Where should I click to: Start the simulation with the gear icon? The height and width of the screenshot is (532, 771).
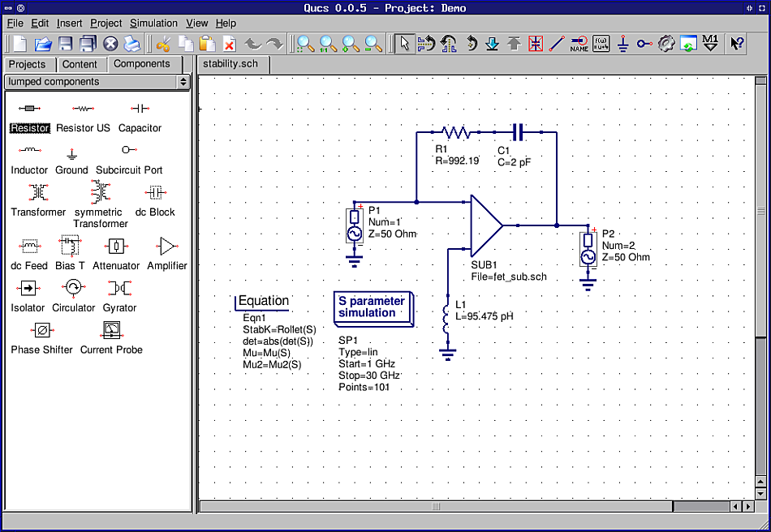coord(667,43)
